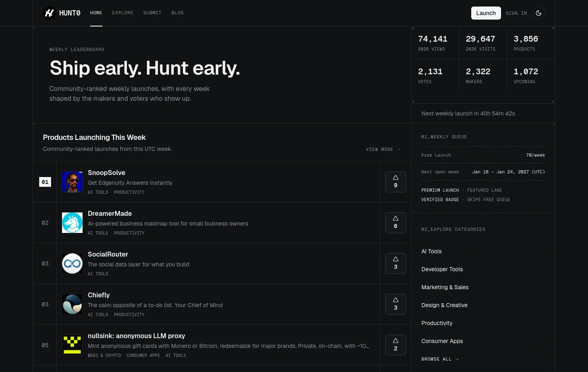Click Verified Badge label

[440, 200]
